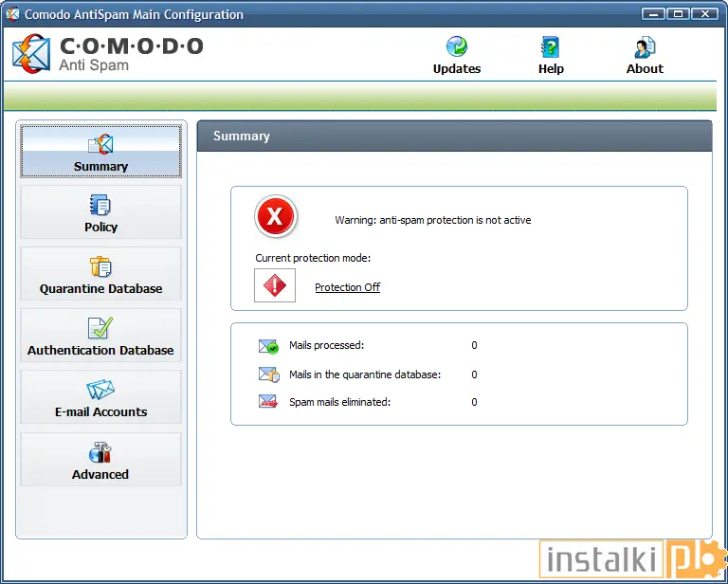
Task: Click the Comodo Anti Spam envelope logo
Action: (x=31, y=54)
